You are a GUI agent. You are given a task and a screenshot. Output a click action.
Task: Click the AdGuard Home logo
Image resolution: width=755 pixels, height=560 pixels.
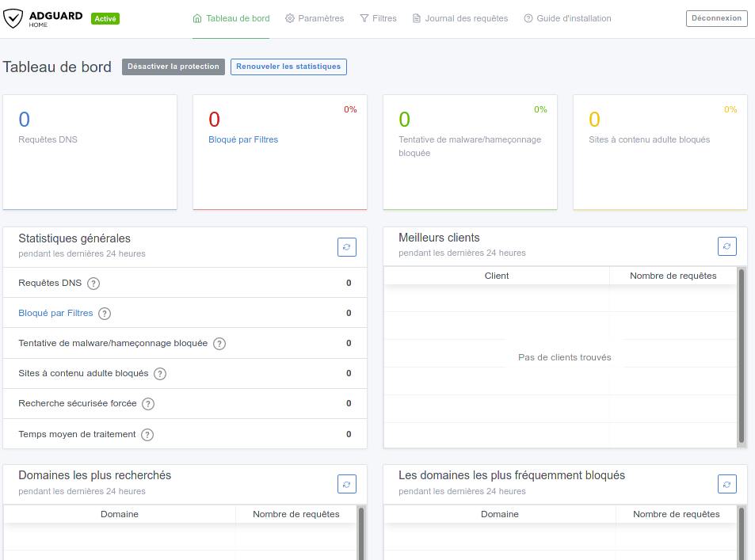tap(44, 18)
